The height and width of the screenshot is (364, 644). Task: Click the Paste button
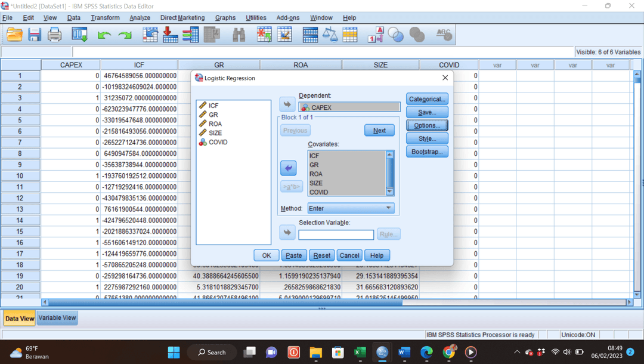293,255
